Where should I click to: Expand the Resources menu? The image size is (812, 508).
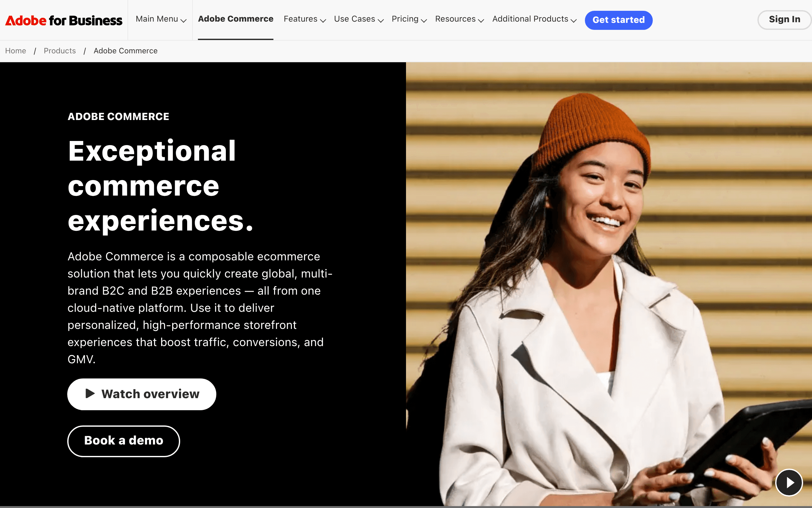tap(459, 19)
